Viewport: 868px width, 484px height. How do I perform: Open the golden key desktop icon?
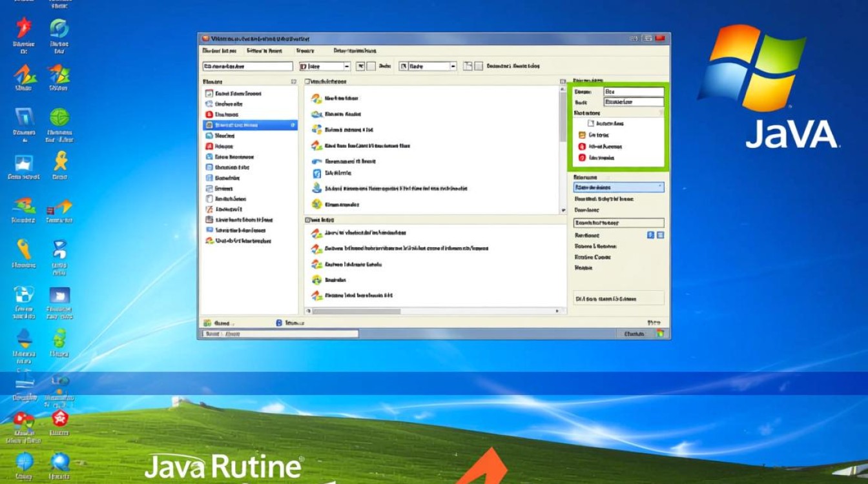24,248
